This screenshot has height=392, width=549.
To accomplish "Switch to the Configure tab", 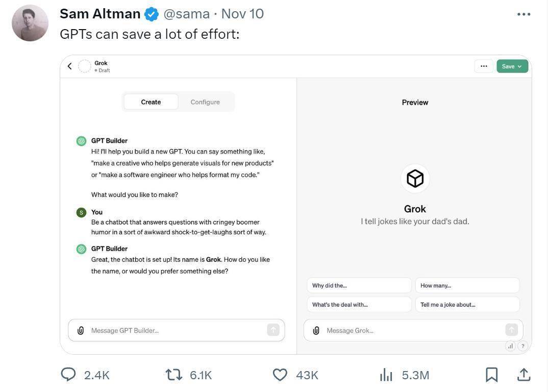I will (205, 102).
